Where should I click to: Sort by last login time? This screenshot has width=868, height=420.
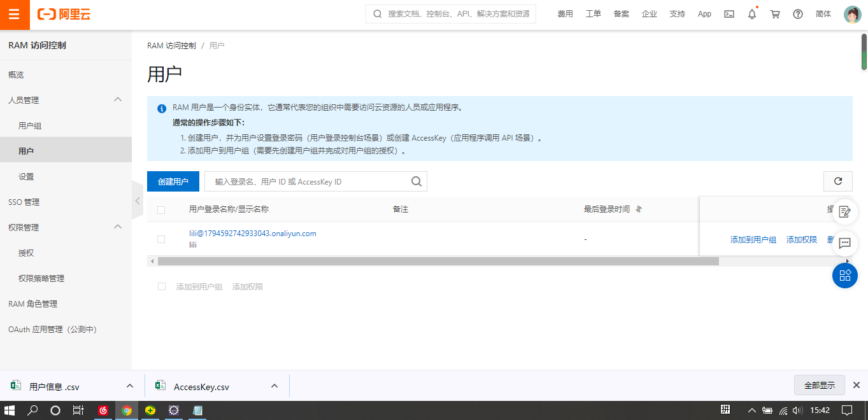[x=639, y=209]
